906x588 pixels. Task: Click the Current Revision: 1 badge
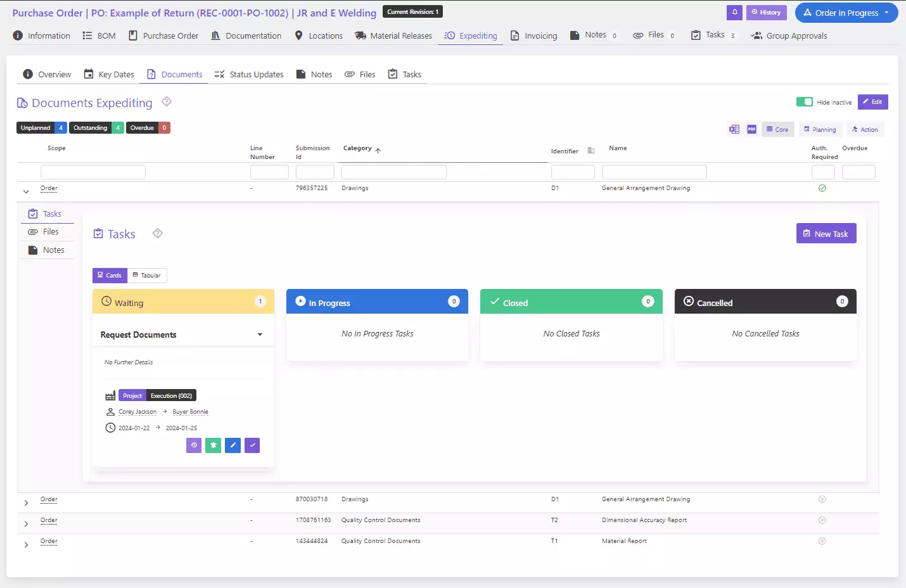(x=412, y=11)
